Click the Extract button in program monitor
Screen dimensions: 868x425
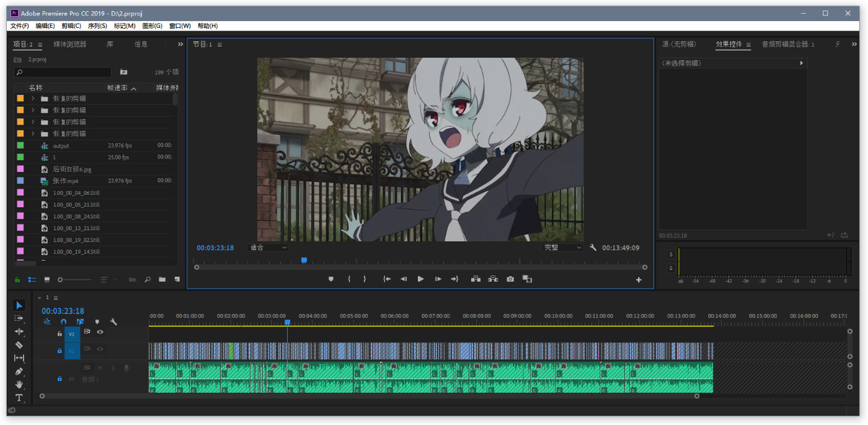pos(493,279)
